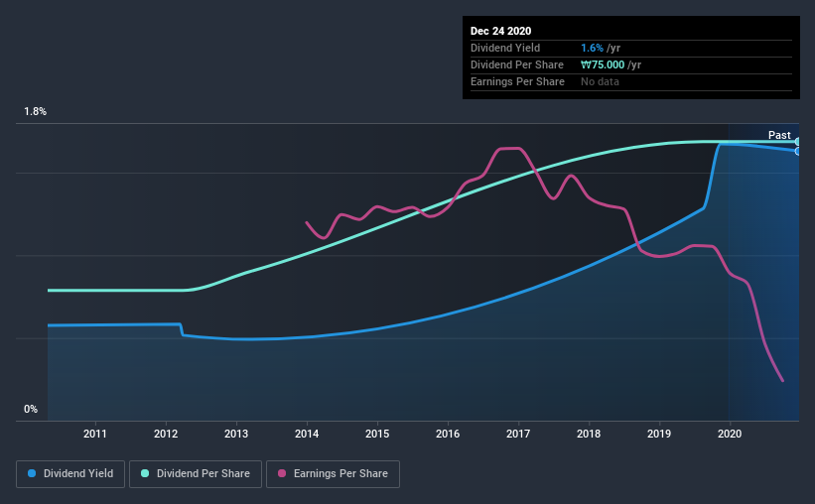Select the 2020 x-axis label
This screenshot has width=815, height=504.
pos(730,434)
